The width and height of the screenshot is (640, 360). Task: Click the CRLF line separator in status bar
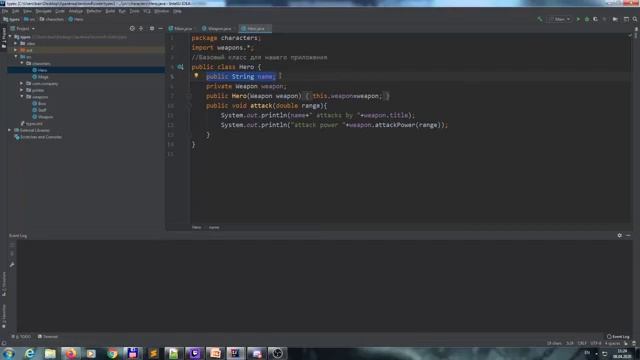(x=582, y=343)
